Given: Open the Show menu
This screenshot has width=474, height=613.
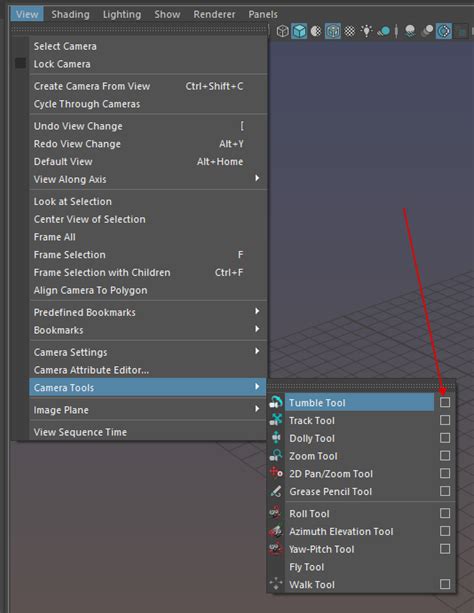Looking at the screenshot, I should coord(167,14).
